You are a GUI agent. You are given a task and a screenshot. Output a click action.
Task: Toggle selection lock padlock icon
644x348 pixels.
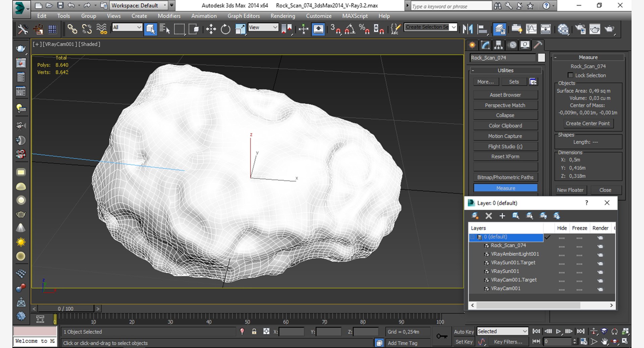[x=254, y=332]
